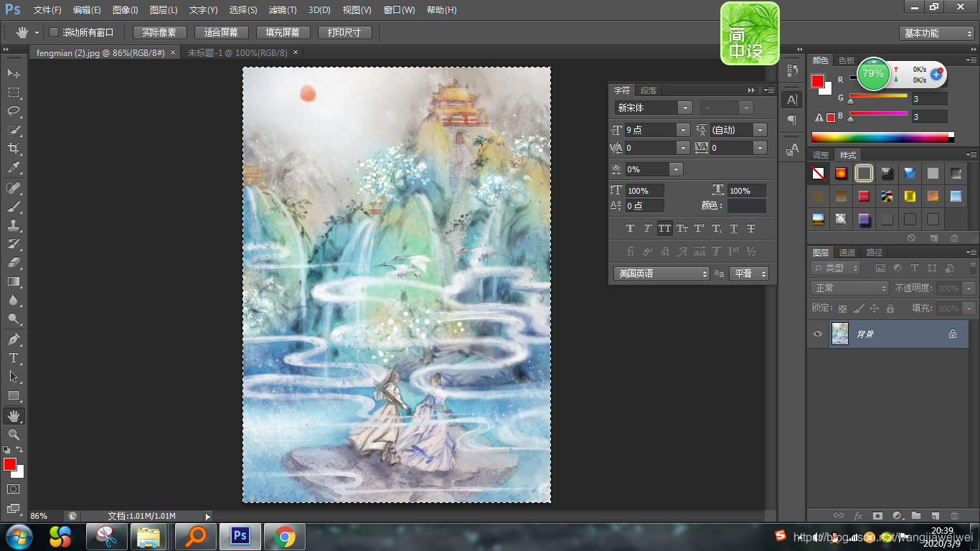Select the Pen tool
Viewport: 980px width, 551px height.
(x=14, y=339)
